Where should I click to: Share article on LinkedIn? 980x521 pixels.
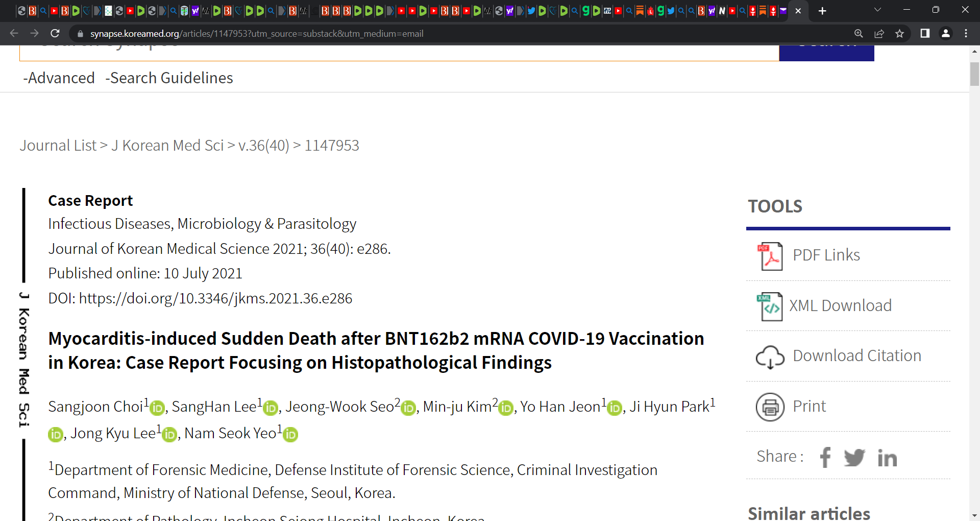pos(887,458)
